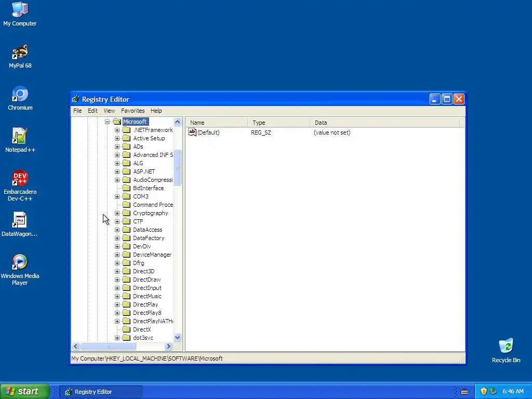Expand the .NETFramework key
The image size is (532, 399).
[117, 130]
